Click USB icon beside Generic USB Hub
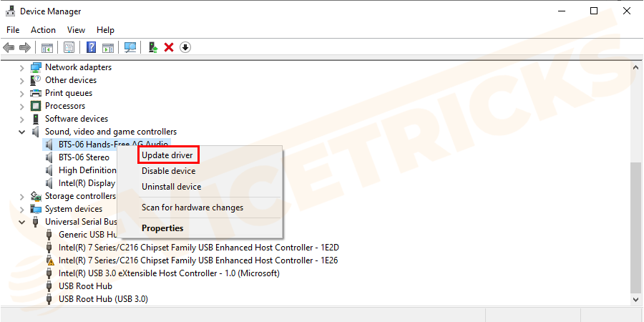Image resolution: width=644 pixels, height=322 pixels. [49, 235]
